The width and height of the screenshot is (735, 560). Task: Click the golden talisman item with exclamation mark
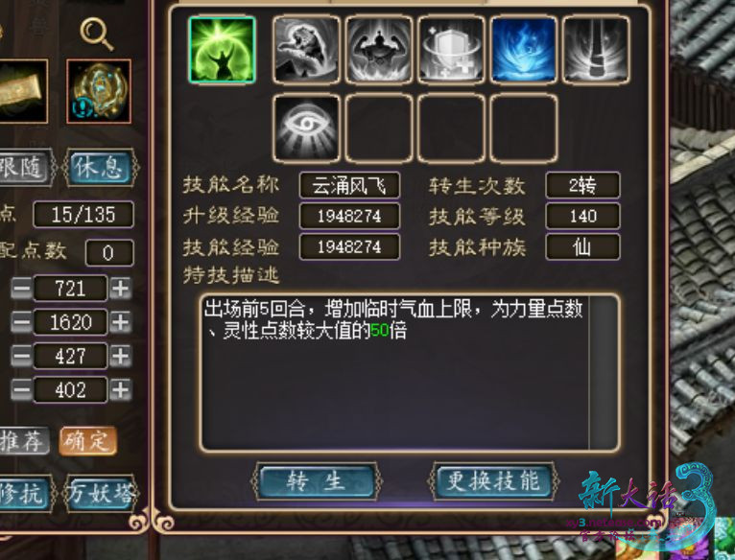pyautogui.click(x=99, y=91)
